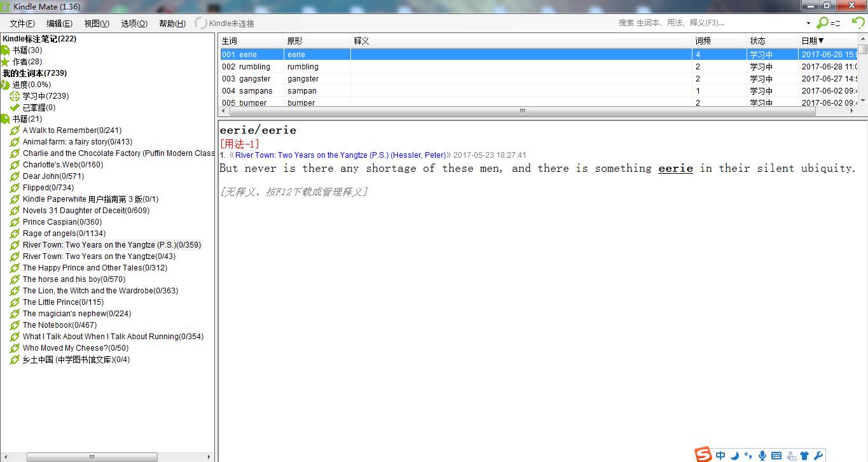Click the Sogou S logo icon
The width and height of the screenshot is (868, 462).
(703, 455)
